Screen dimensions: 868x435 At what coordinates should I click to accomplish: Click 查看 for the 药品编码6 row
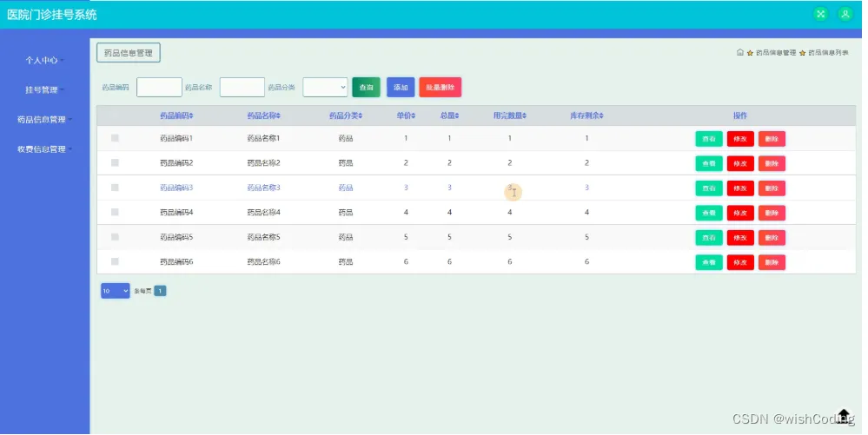(x=709, y=262)
